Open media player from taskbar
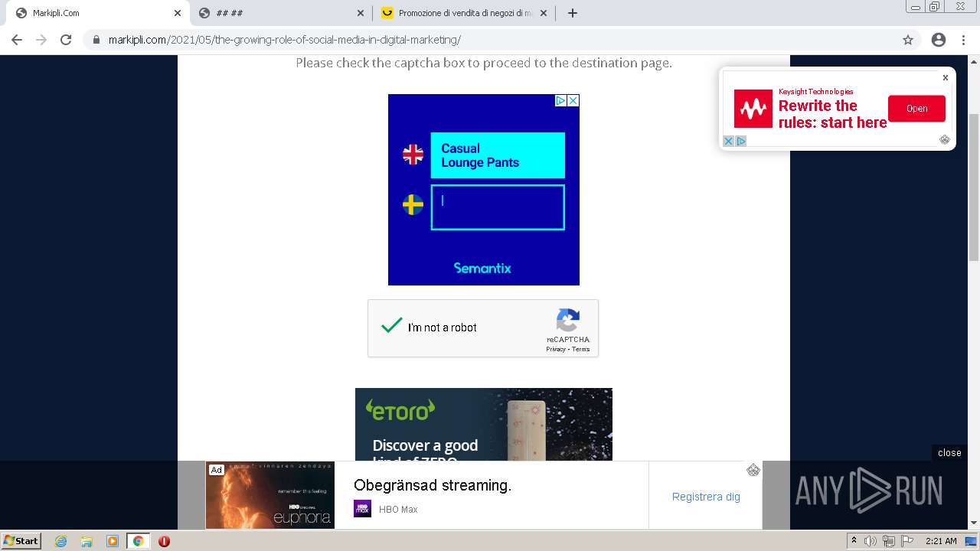 click(113, 541)
